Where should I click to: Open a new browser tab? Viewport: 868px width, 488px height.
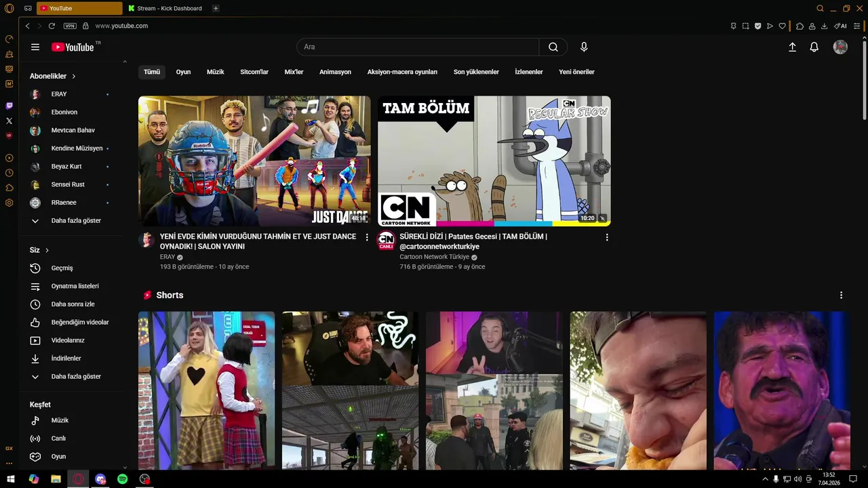[x=216, y=8]
